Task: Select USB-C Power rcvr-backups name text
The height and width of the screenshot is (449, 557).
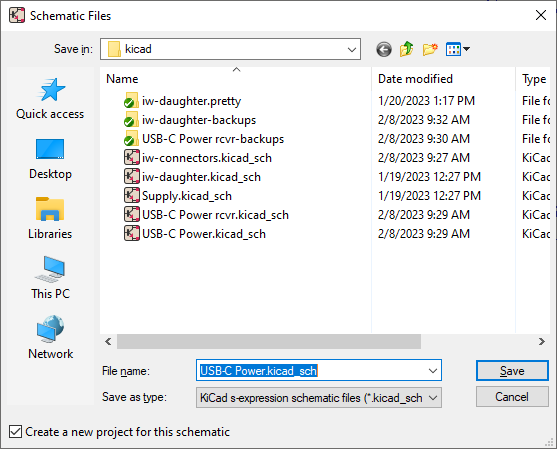Action: pos(213,139)
